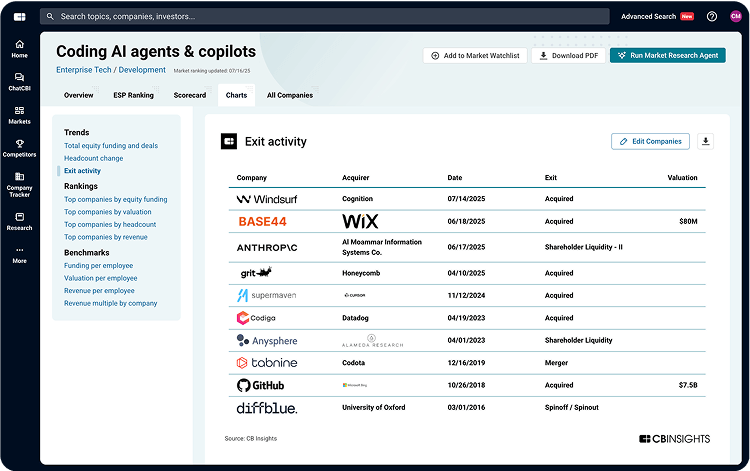Screen dimensions: 750x471
Task: Open ChatCBI in the sidebar
Action: 20,81
